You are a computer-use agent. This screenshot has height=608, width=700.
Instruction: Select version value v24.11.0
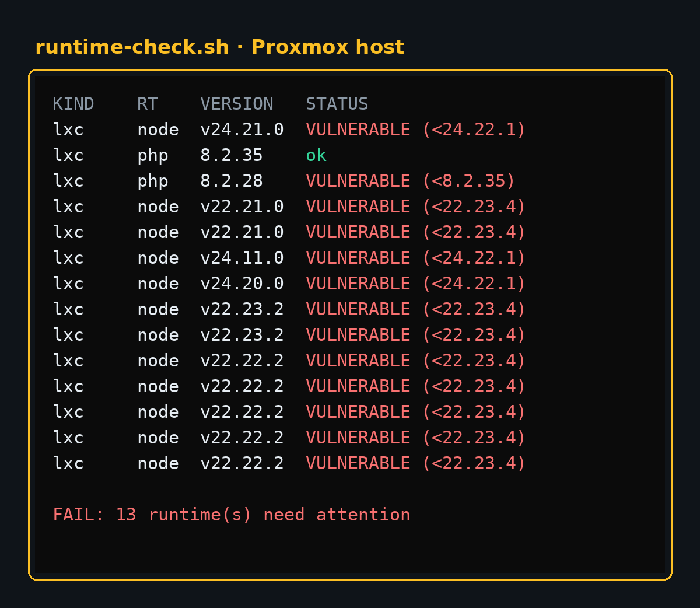(242, 258)
